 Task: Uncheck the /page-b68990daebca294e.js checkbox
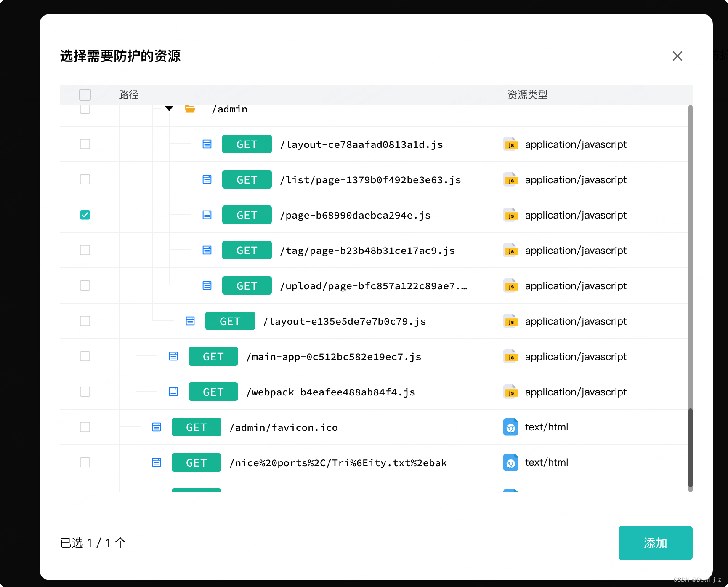point(85,215)
